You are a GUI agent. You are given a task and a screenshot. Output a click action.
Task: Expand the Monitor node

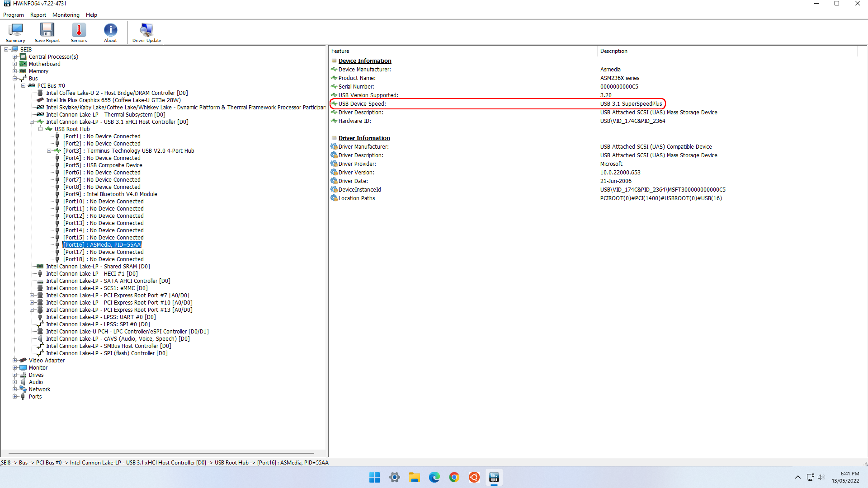(x=14, y=368)
